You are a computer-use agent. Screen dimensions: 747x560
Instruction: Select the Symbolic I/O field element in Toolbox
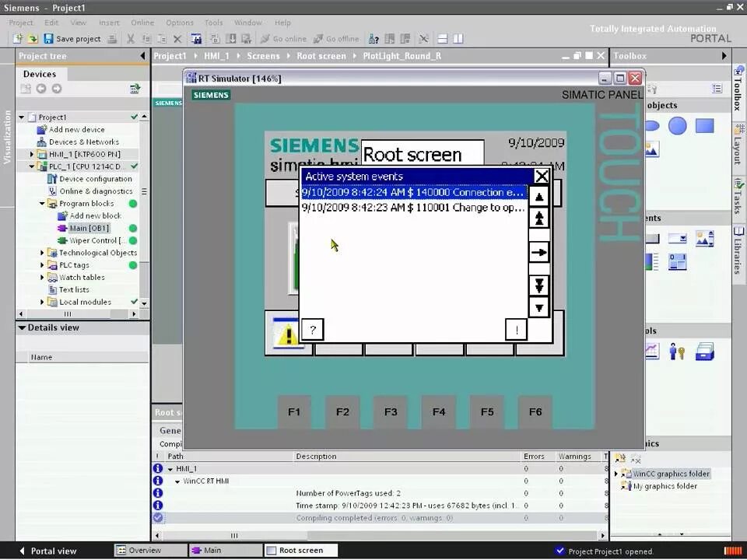677,239
